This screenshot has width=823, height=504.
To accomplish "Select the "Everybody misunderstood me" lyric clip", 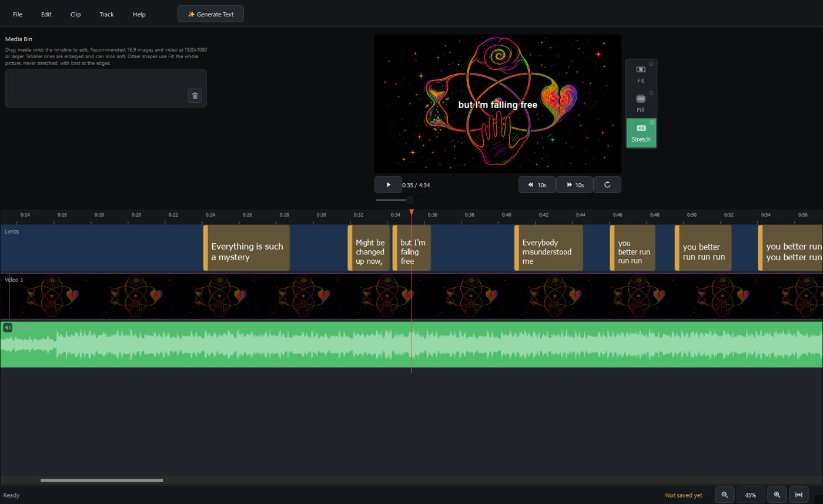I will tap(548, 248).
